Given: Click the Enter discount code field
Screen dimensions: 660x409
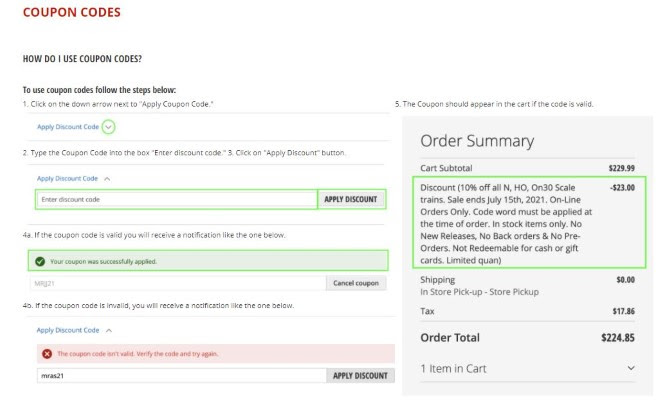Looking at the screenshot, I should (x=177, y=199).
